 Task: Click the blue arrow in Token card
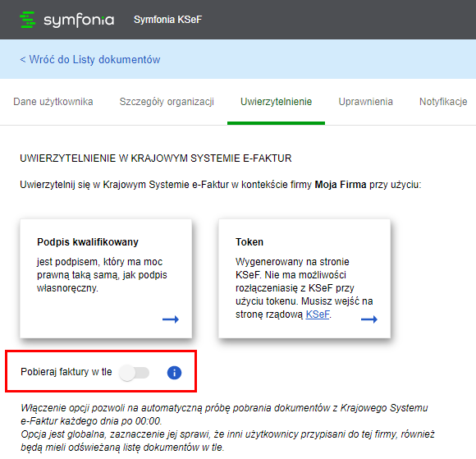tap(369, 319)
